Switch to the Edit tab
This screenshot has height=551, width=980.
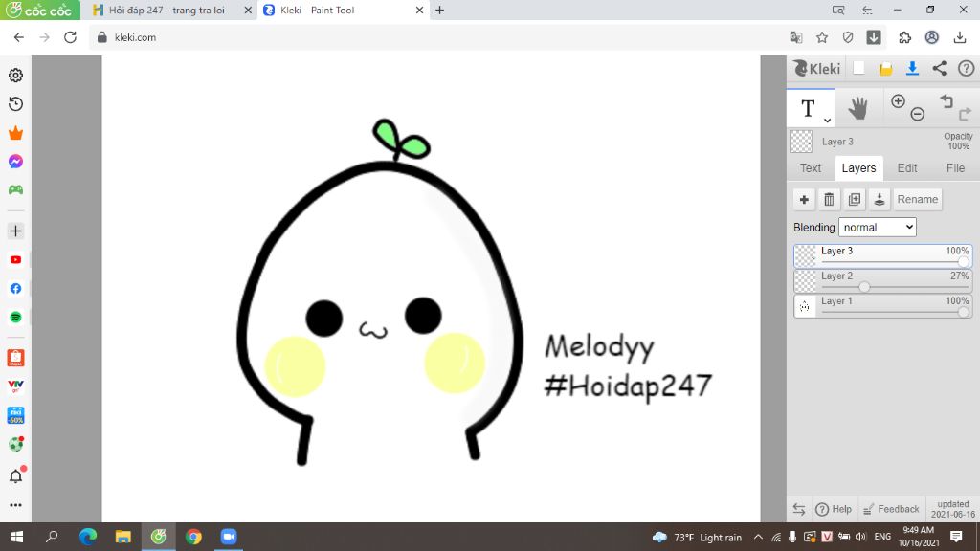(x=907, y=168)
